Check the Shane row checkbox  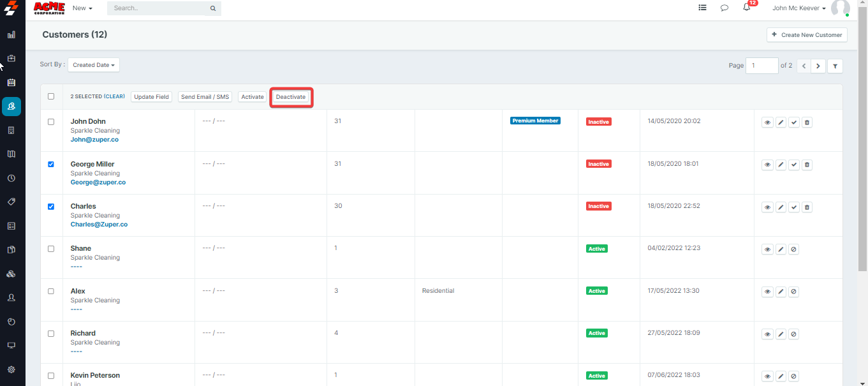[51, 249]
